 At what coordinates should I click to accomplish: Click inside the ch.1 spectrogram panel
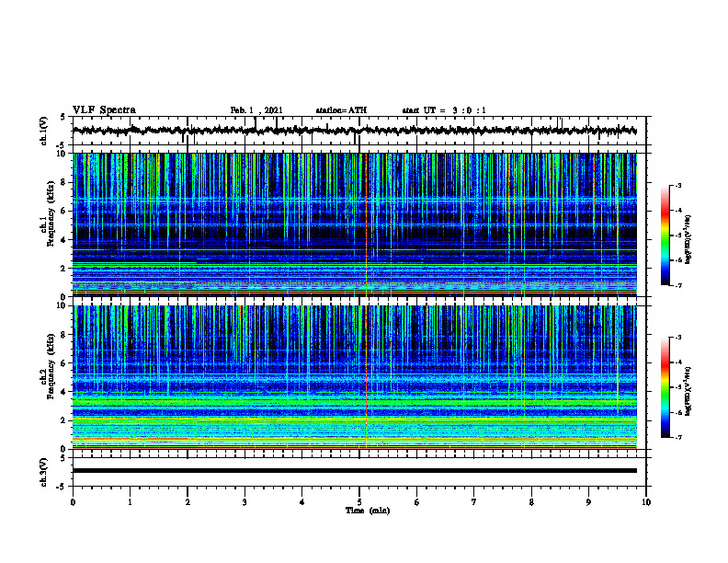[354, 224]
